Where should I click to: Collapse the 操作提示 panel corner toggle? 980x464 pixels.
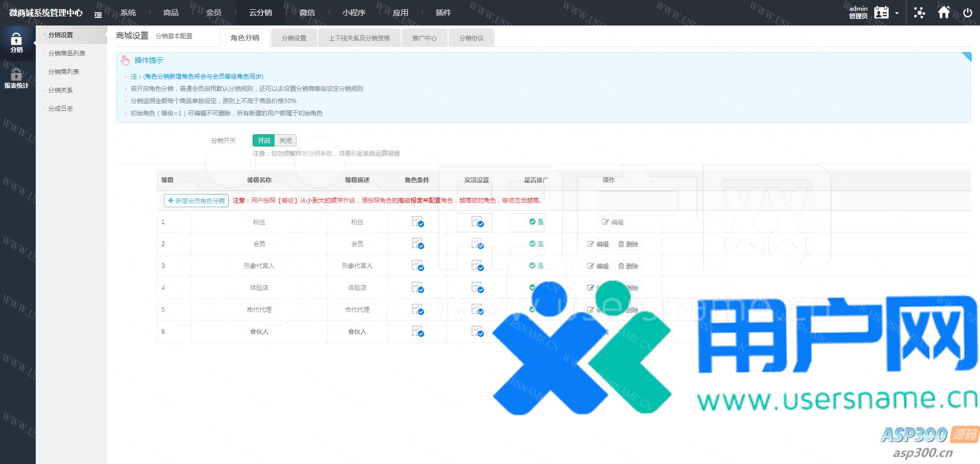966,57
